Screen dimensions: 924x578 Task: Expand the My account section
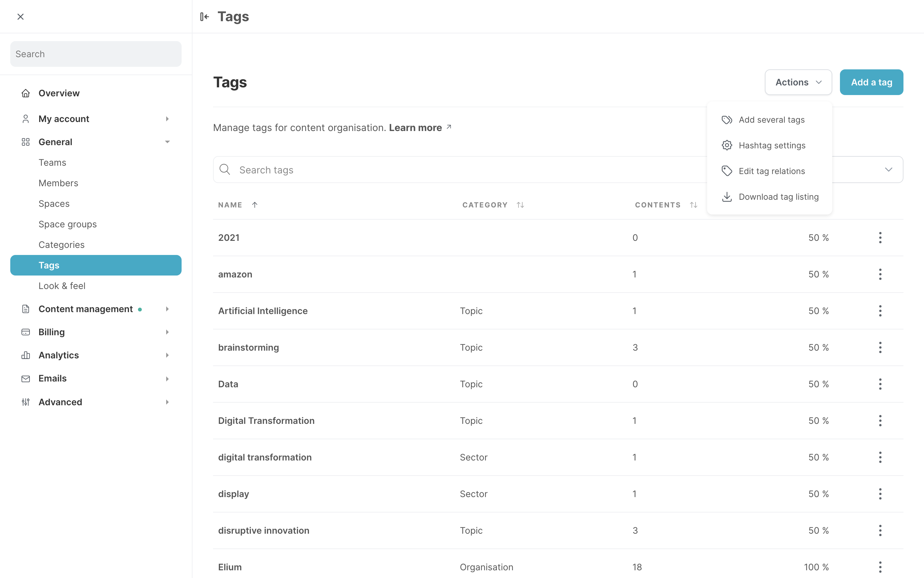[167, 119]
